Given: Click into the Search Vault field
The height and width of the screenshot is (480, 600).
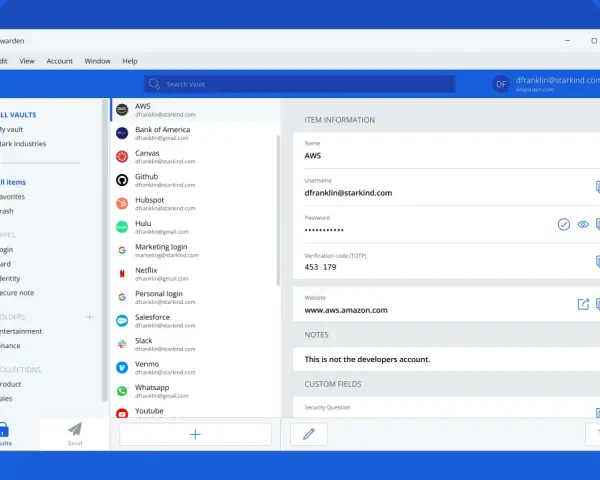Looking at the screenshot, I should (300, 84).
